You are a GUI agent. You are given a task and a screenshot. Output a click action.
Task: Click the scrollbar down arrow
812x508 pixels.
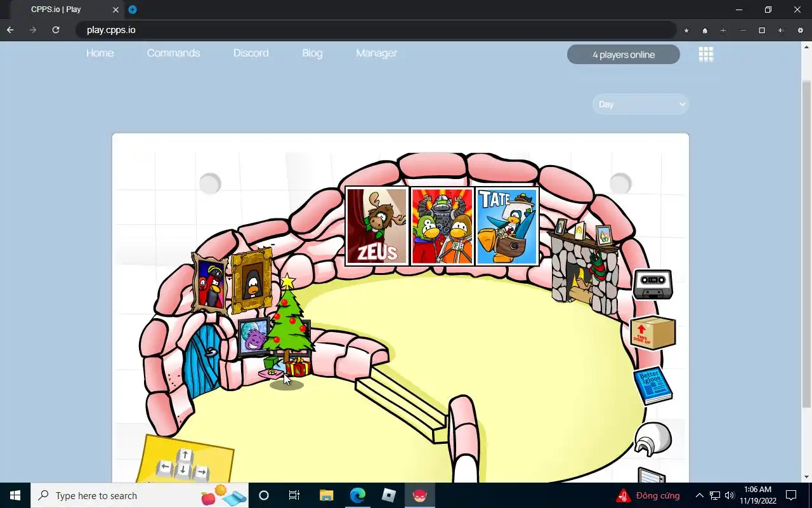pyautogui.click(x=806, y=477)
